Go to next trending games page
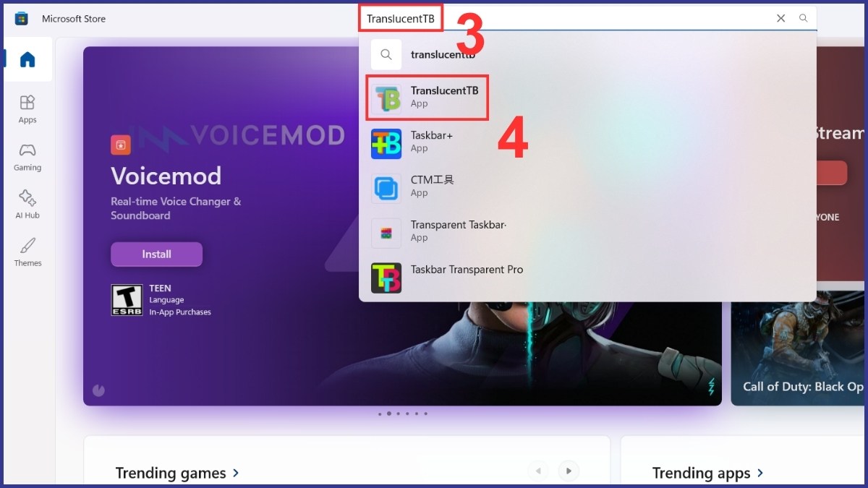Image resolution: width=868 pixels, height=488 pixels. (569, 471)
